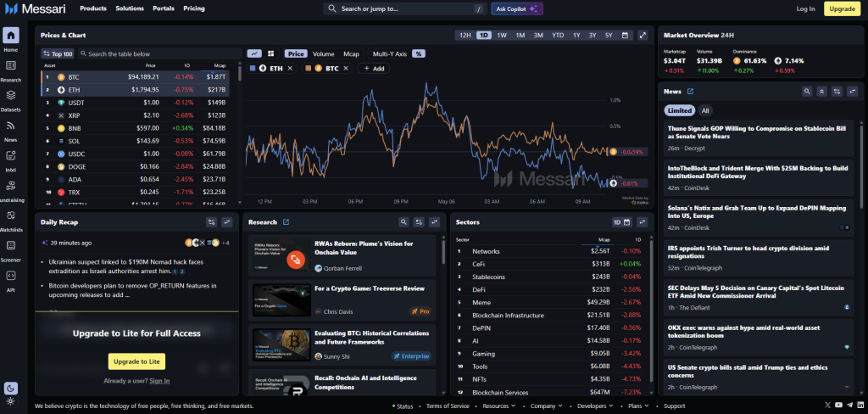Sort the Sectors table by Mcap header
The width and height of the screenshot is (868, 414).
604,240
